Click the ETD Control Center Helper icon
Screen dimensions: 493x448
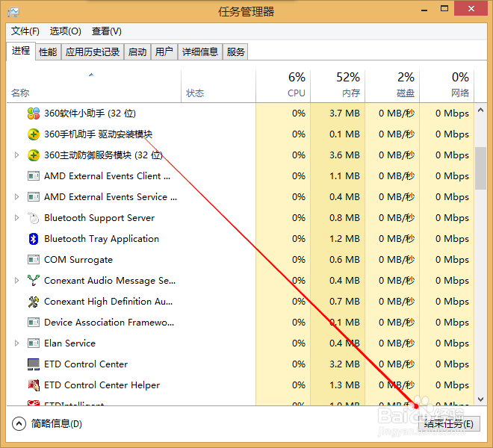click(x=34, y=385)
